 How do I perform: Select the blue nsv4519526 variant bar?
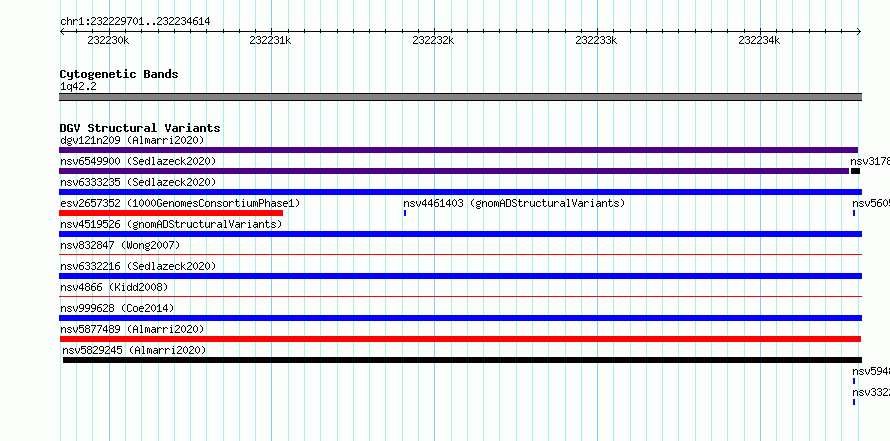tap(460, 234)
